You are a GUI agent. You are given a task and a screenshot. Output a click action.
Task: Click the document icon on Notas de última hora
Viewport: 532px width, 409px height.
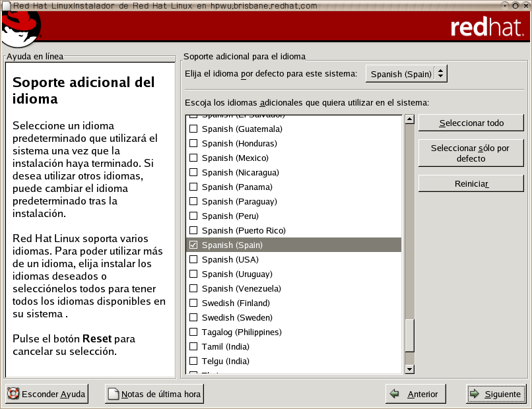click(x=114, y=394)
